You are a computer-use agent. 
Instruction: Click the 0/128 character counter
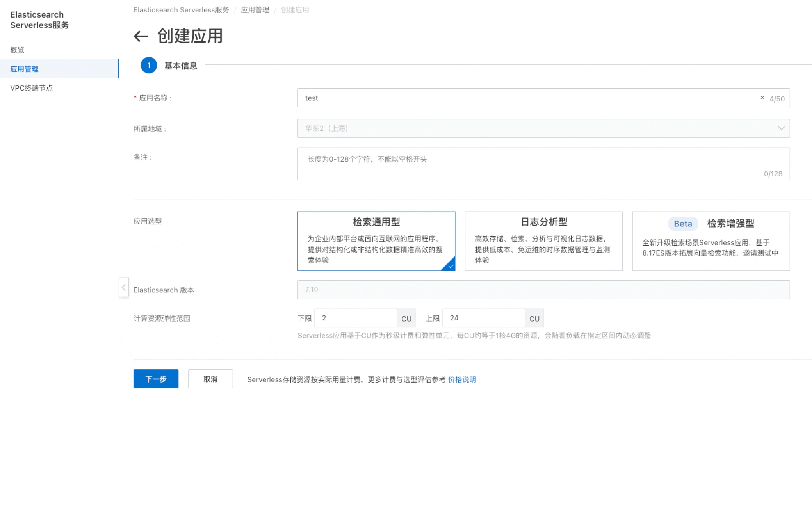click(x=773, y=174)
